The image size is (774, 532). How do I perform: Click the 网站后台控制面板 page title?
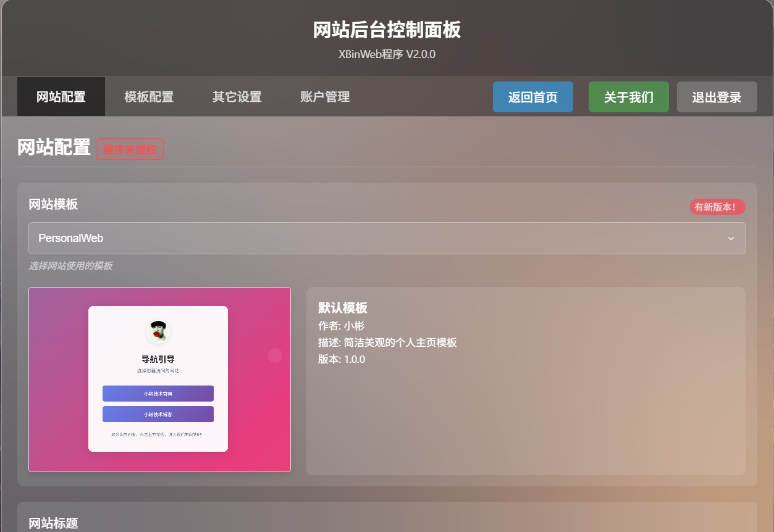[x=387, y=30]
